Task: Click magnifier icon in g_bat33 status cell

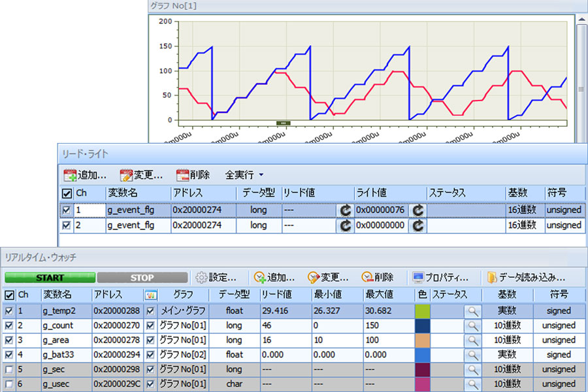Action: coord(472,355)
